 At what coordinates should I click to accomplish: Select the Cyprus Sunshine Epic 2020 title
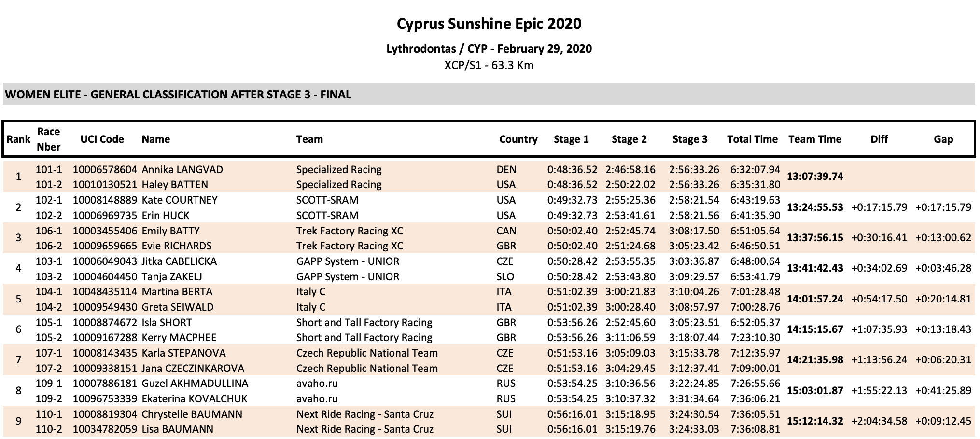(x=489, y=24)
